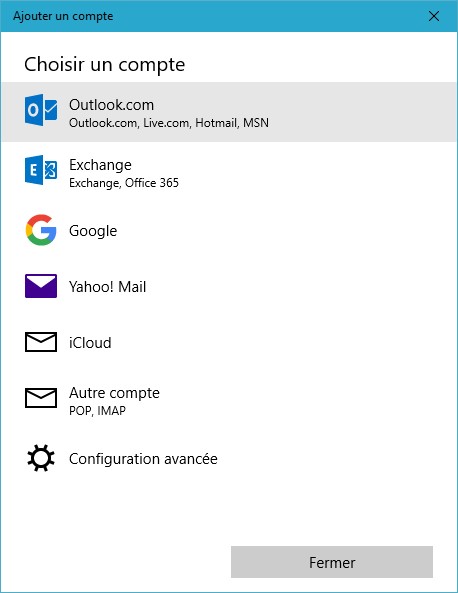Image resolution: width=458 pixels, height=593 pixels.
Task: Click "Outlook.com, Live.com, Hotmail, MSN" subtitle
Action: point(169,123)
